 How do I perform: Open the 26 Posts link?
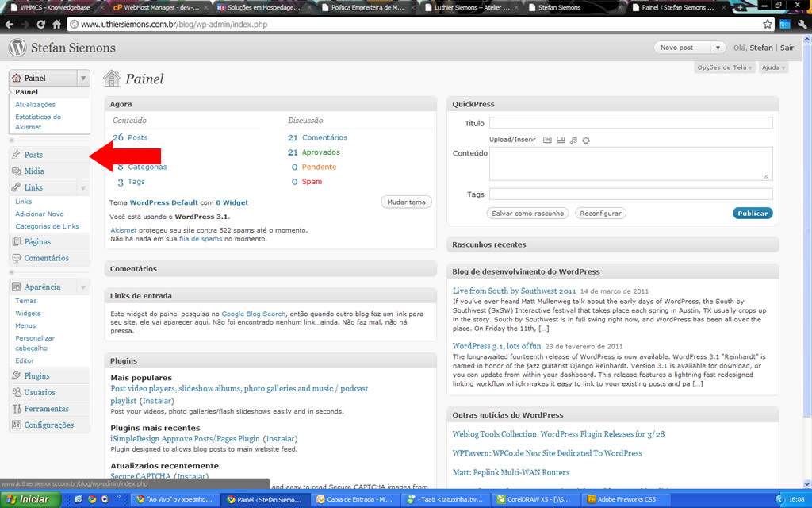coord(130,137)
